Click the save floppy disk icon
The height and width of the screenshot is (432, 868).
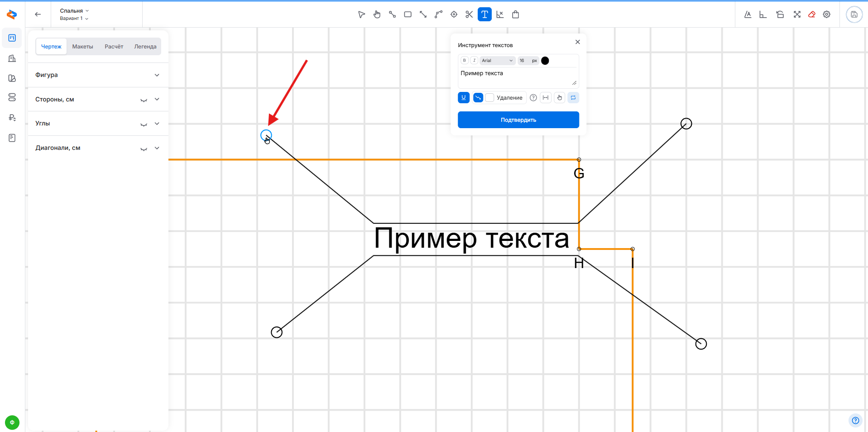pos(854,14)
